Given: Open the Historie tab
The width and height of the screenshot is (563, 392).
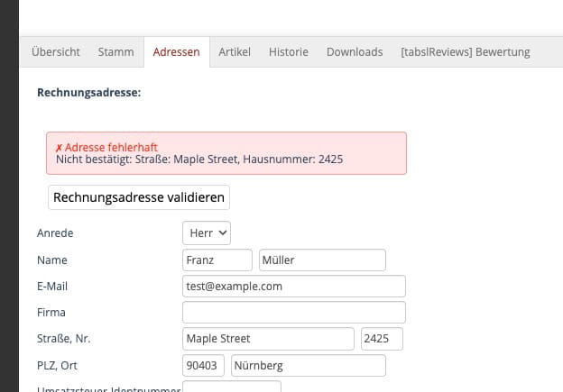Looking at the screenshot, I should pyautogui.click(x=288, y=52).
